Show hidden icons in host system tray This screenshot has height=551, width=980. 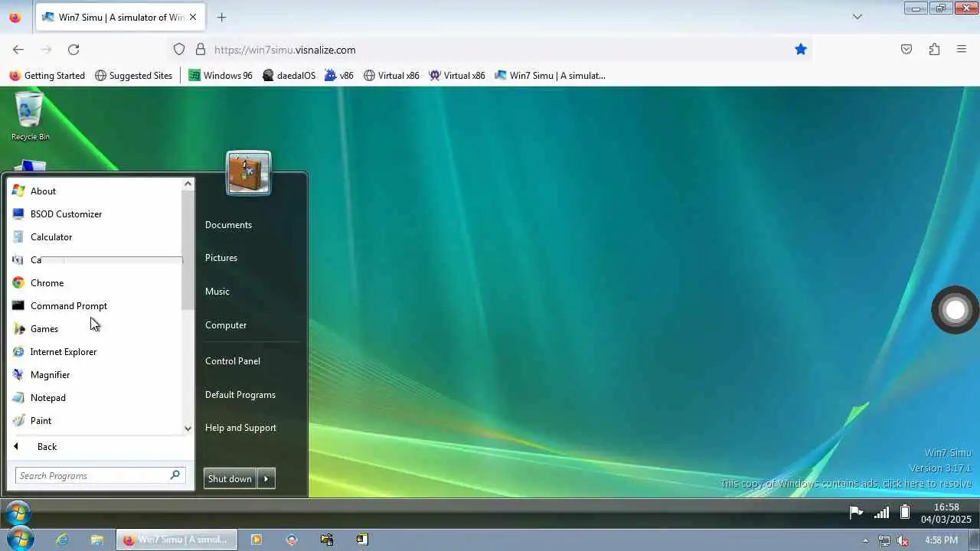(866, 540)
